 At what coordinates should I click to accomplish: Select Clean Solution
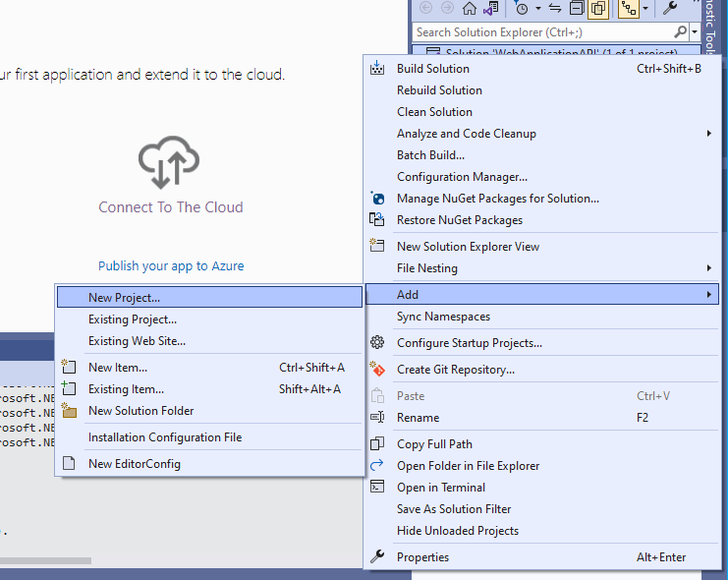[541, 112]
